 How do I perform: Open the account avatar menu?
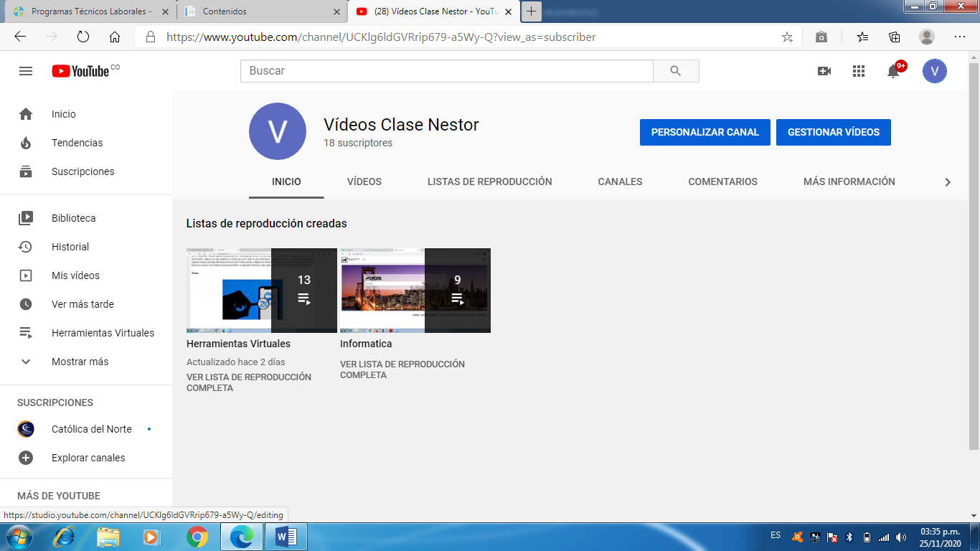tap(934, 71)
